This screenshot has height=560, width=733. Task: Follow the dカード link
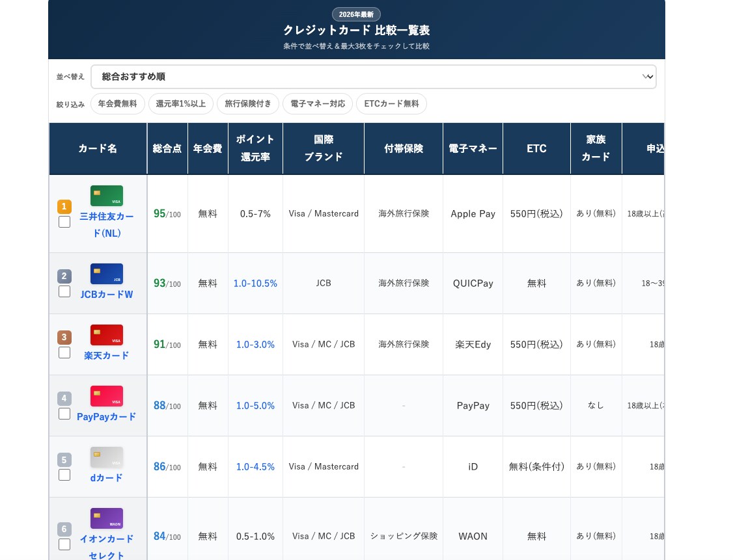pos(107,478)
